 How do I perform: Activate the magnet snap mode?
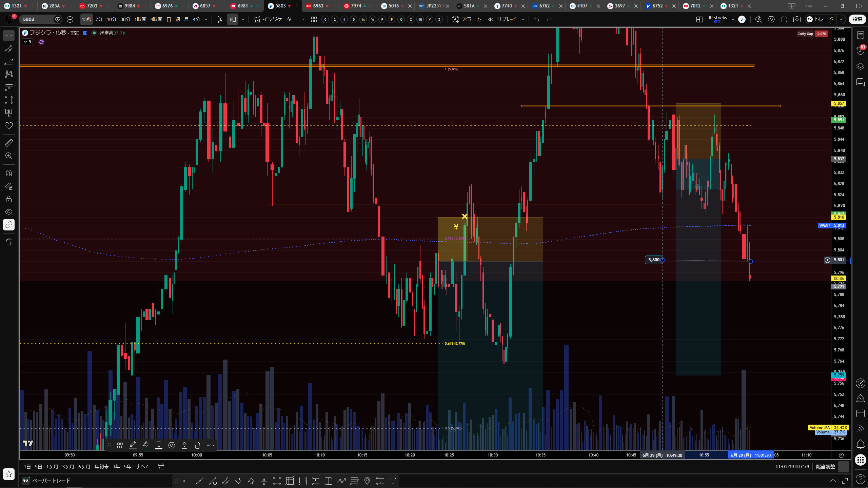tap(9, 173)
